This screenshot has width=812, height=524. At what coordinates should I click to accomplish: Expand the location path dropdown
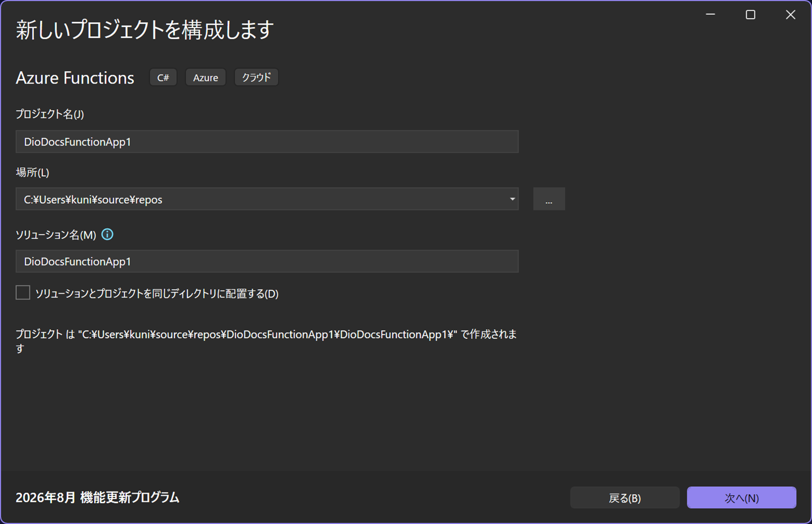[512, 199]
